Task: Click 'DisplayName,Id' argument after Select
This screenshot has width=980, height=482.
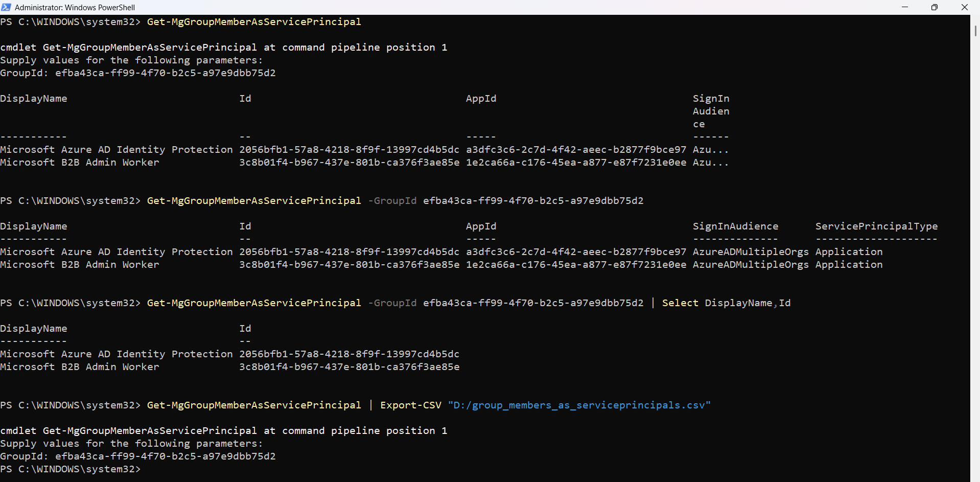Action: (748, 303)
